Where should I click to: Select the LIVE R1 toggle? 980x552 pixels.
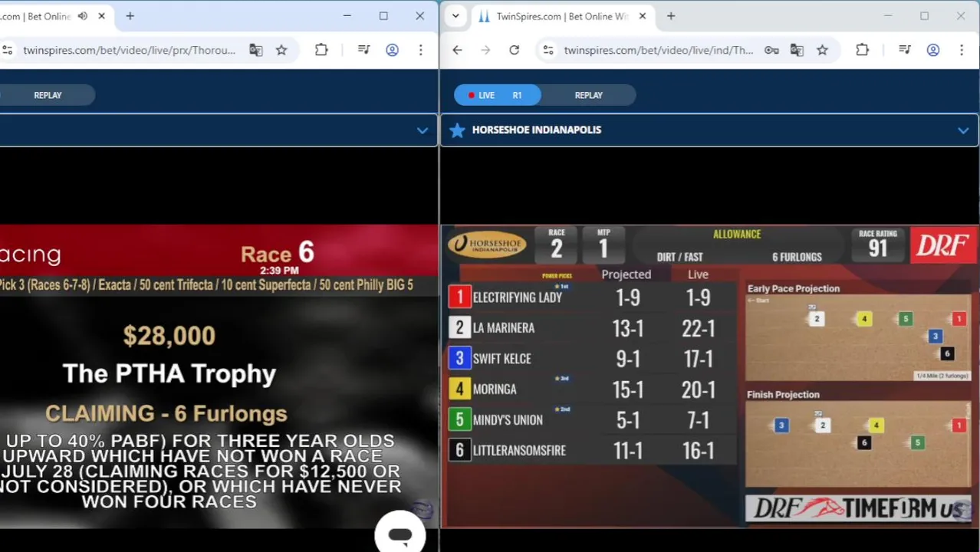(497, 95)
